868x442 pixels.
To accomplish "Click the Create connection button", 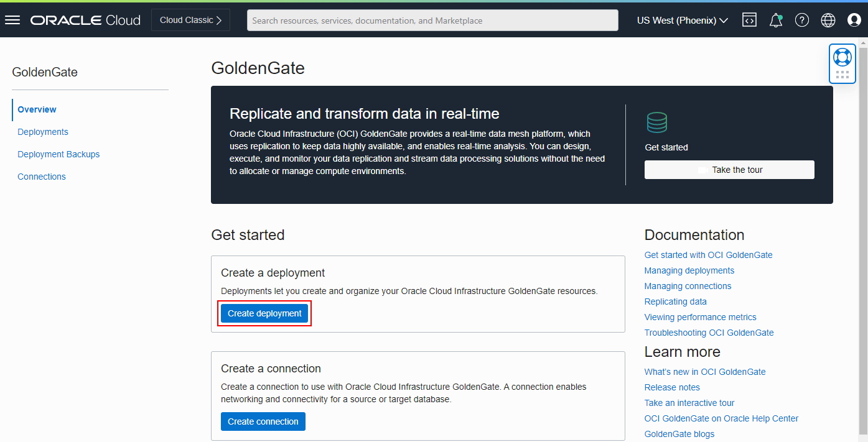I will tap(263, 421).
